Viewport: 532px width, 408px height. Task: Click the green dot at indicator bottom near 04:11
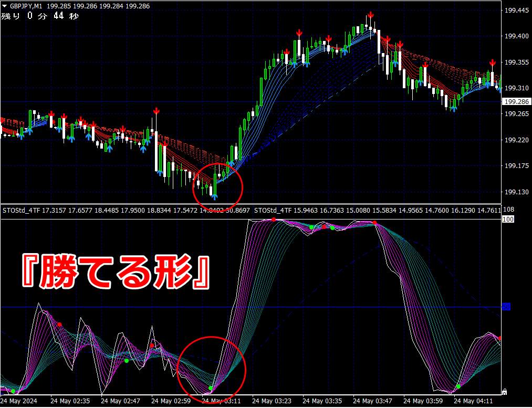(458, 386)
